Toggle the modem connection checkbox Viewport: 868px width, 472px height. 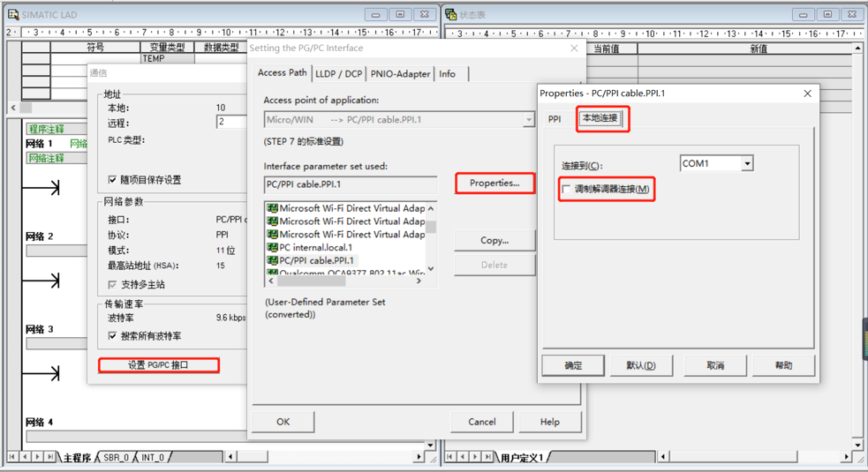point(566,190)
